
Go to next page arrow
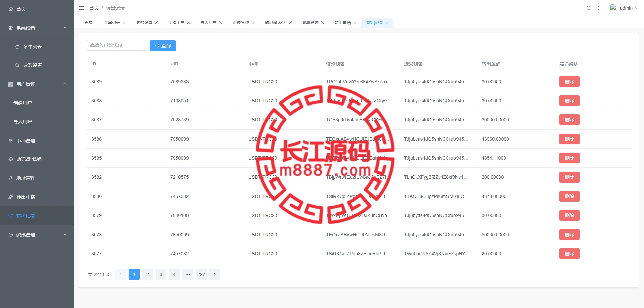tap(215, 274)
